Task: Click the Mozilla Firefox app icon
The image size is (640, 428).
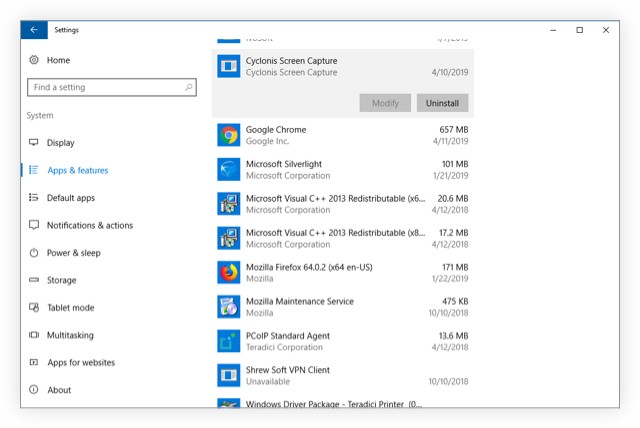Action: (229, 272)
